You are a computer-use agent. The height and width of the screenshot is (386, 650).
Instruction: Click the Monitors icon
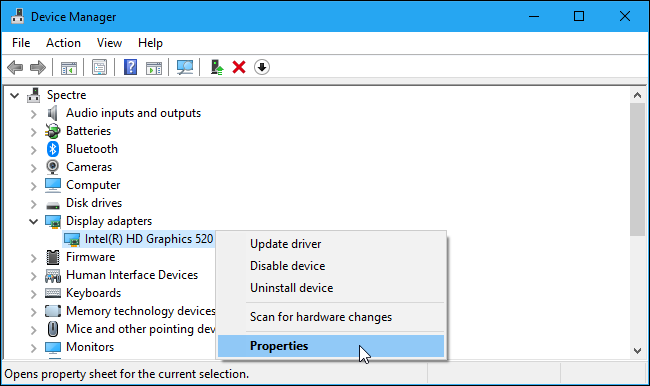click(x=53, y=347)
